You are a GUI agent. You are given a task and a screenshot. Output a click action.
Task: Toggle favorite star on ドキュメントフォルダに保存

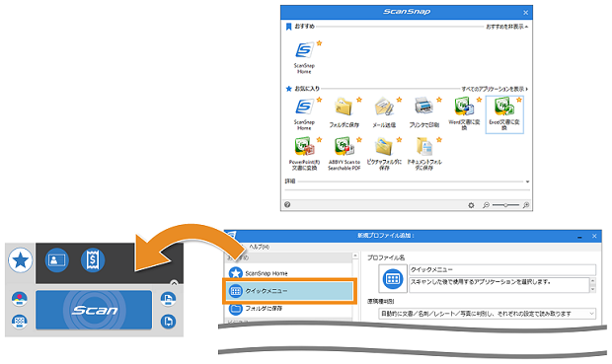(x=439, y=140)
